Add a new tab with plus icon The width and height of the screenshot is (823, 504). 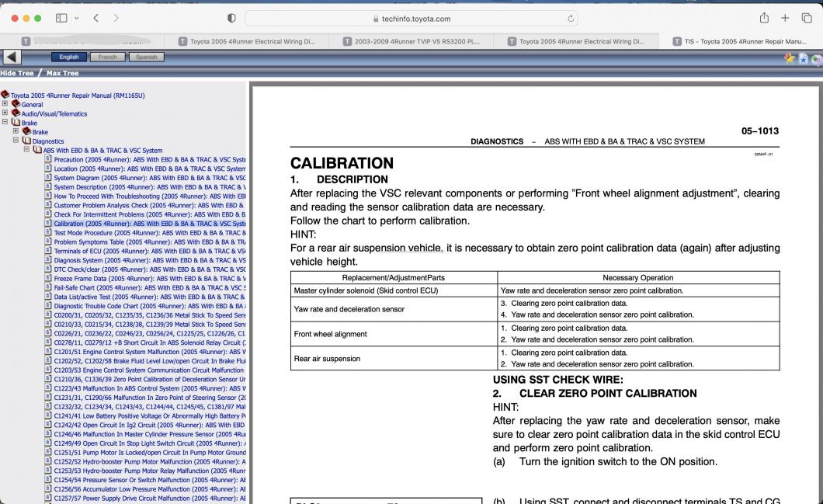[x=785, y=18]
